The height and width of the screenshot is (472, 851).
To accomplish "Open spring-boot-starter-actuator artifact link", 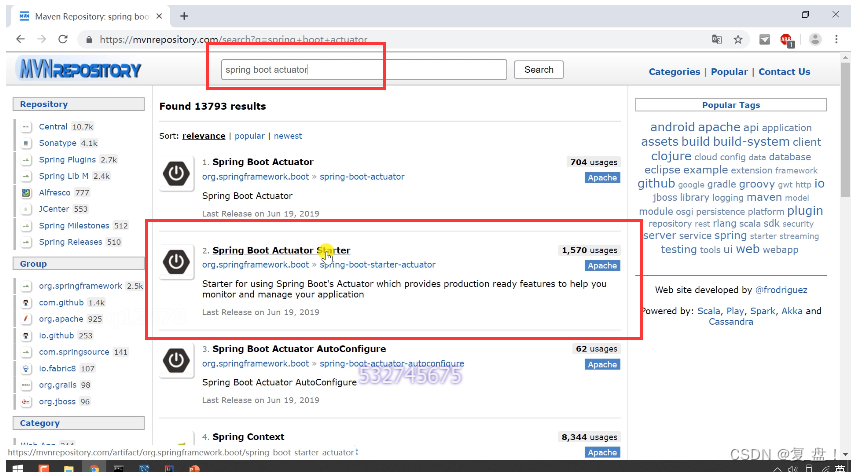I will click(x=378, y=265).
